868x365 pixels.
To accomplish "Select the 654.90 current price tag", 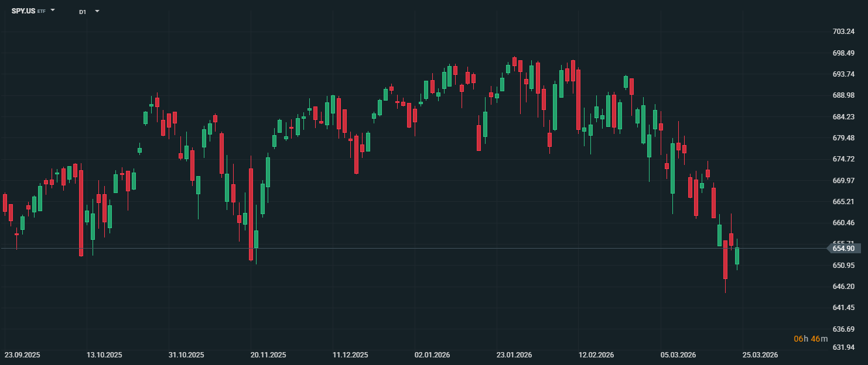I will (x=843, y=249).
